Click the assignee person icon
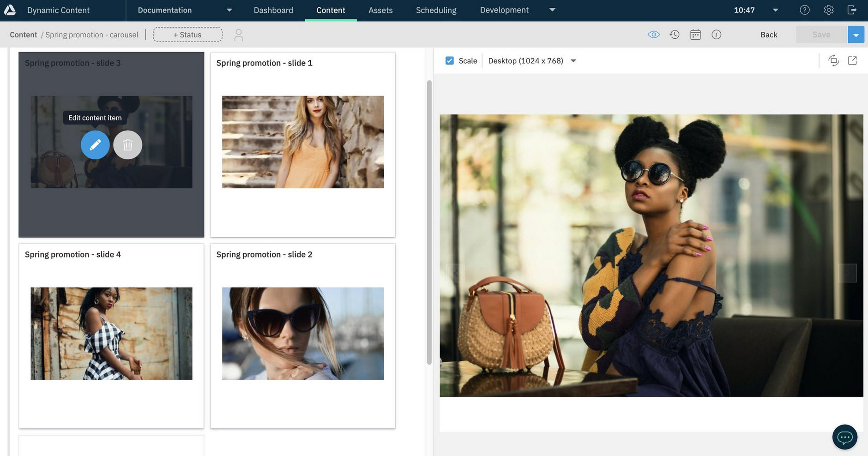 coord(238,35)
